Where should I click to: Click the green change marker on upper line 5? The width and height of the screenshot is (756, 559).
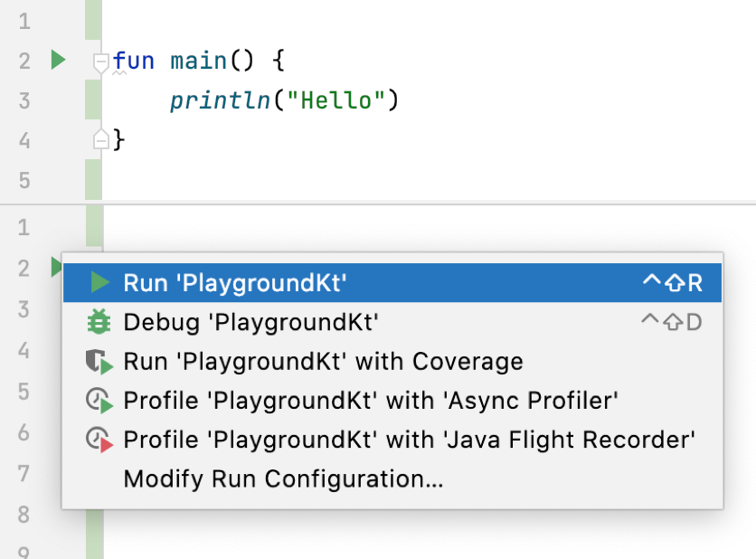[x=93, y=179]
